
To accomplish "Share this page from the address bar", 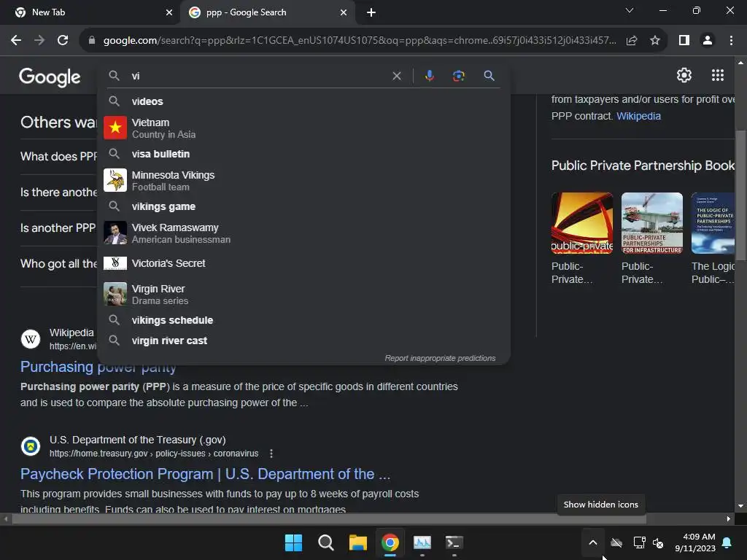I will click(632, 41).
